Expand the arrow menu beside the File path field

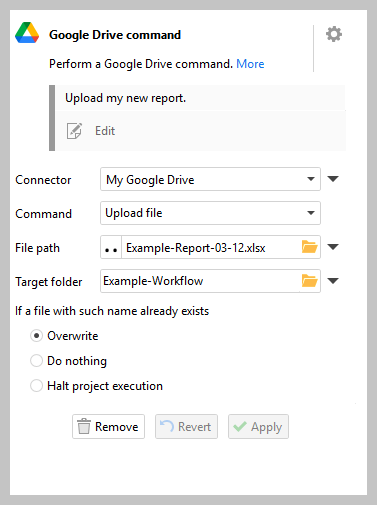(333, 247)
